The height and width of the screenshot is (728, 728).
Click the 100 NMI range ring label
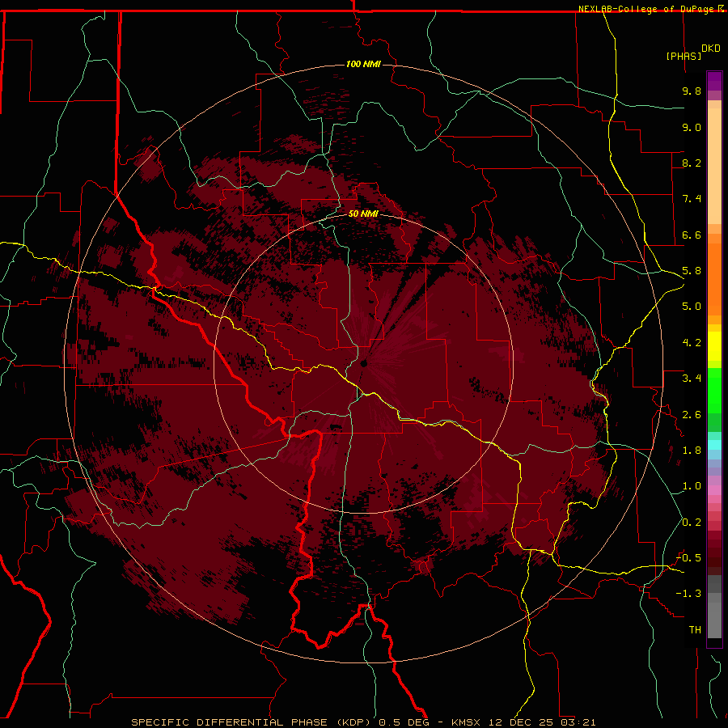tap(363, 64)
